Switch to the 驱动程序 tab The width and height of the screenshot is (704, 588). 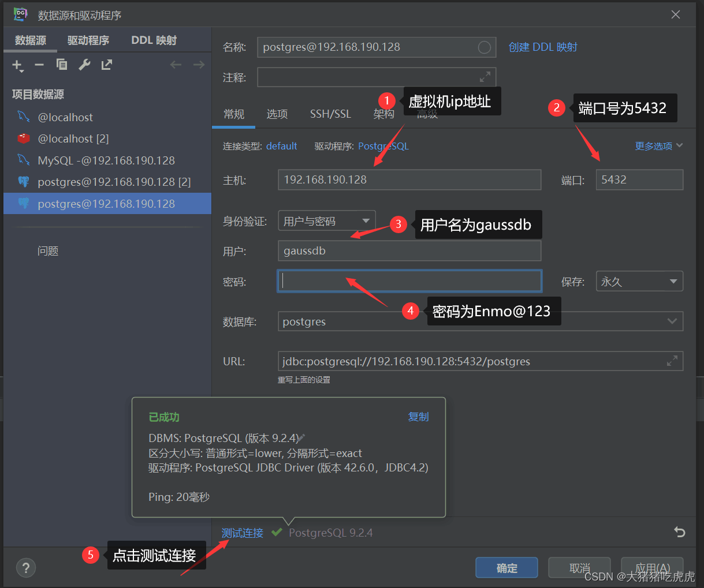pyautogui.click(x=88, y=40)
